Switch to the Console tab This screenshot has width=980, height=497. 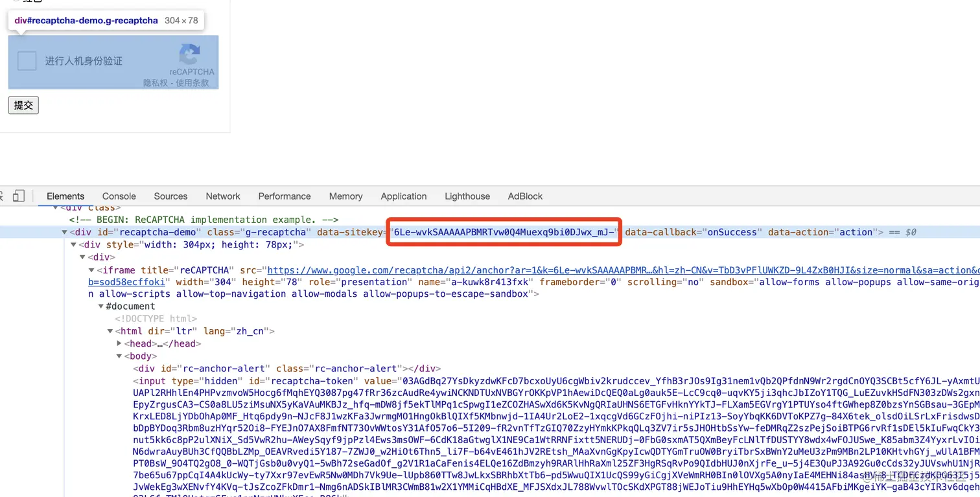click(119, 196)
